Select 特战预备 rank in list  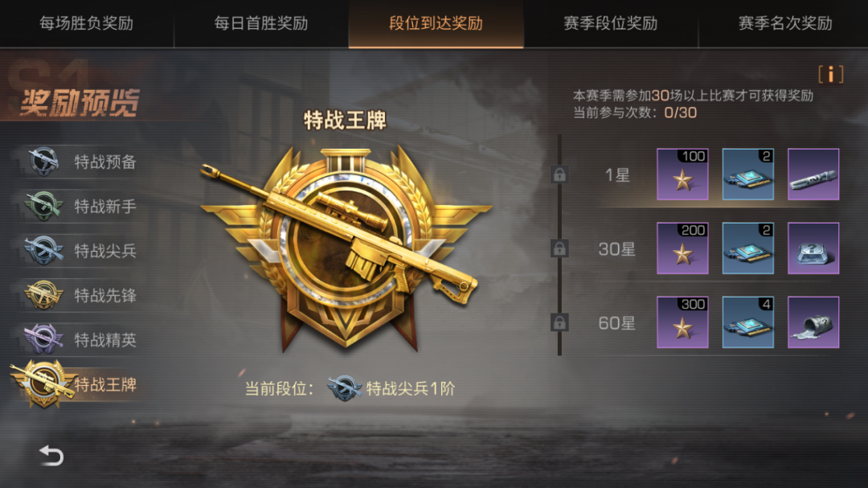(x=80, y=162)
